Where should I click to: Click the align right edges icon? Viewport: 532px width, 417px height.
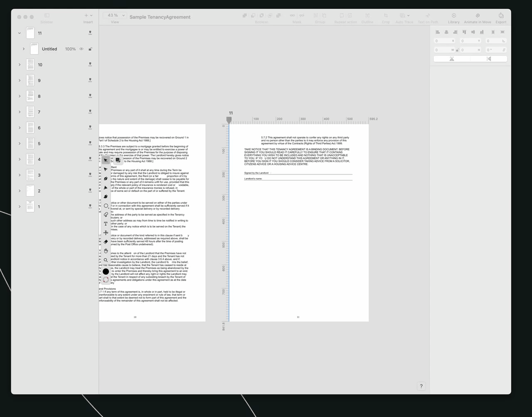click(456, 32)
